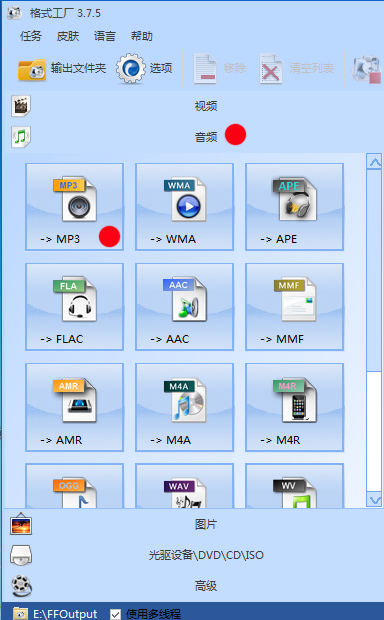Image resolution: width=384 pixels, height=620 pixels.
Task: Open the E:\FFOutput path link
Action: tap(65, 614)
